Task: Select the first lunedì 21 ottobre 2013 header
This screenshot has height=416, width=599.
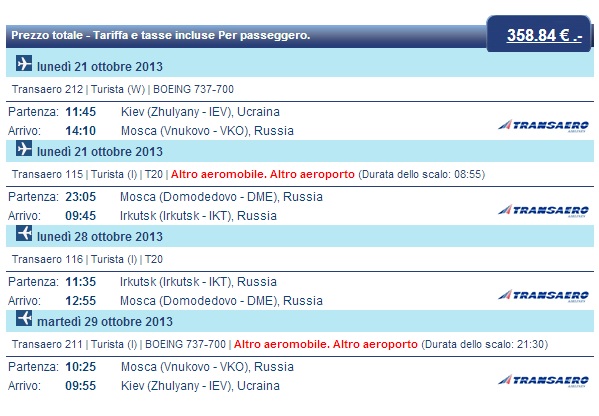Action: 100,66
